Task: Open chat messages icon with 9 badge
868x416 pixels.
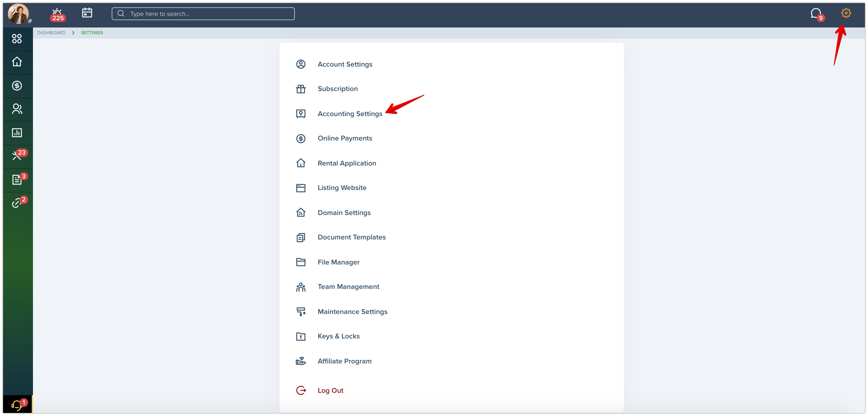Action: coord(817,14)
